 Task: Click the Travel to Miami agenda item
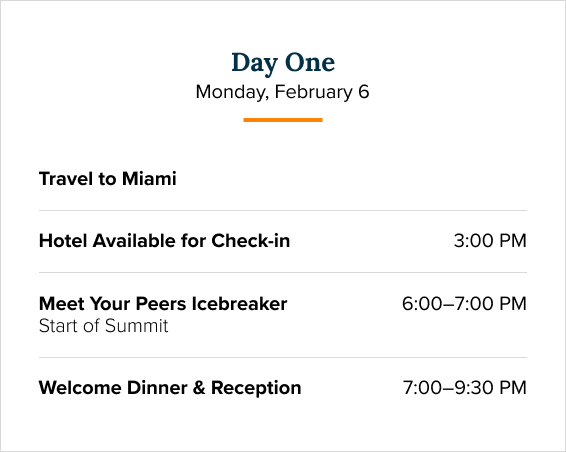(108, 179)
